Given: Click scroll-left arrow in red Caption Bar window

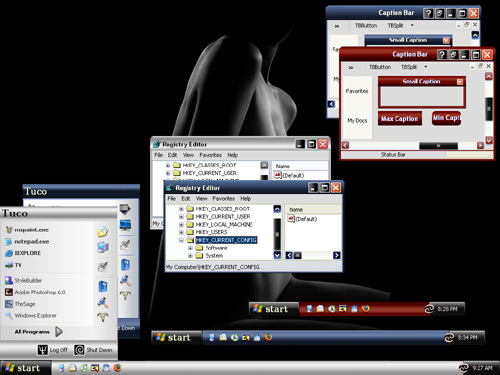Looking at the screenshot, I should 345,145.
